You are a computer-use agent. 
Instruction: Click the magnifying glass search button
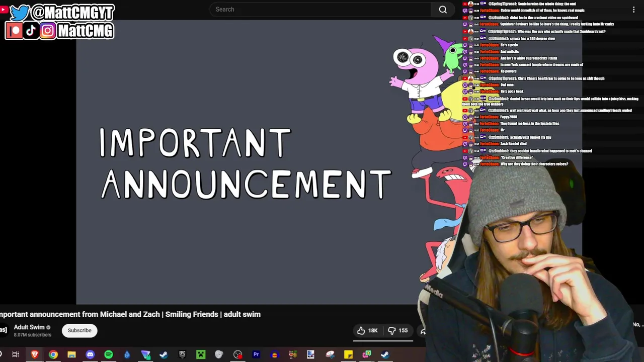(443, 9)
